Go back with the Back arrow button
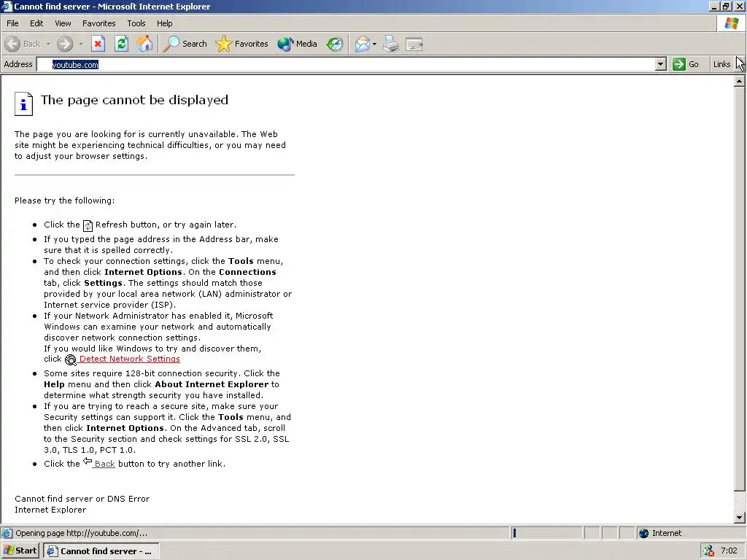 pyautogui.click(x=23, y=44)
